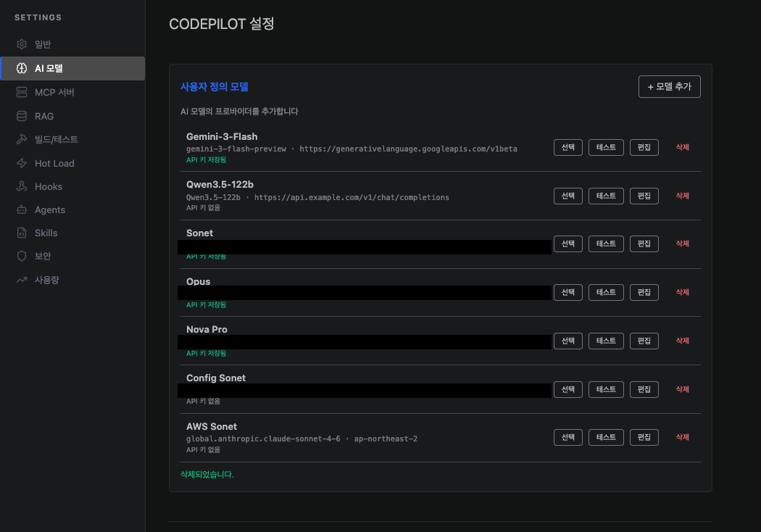Click the file icon for Skills
Viewport: 761px width, 532px height.
(21, 233)
